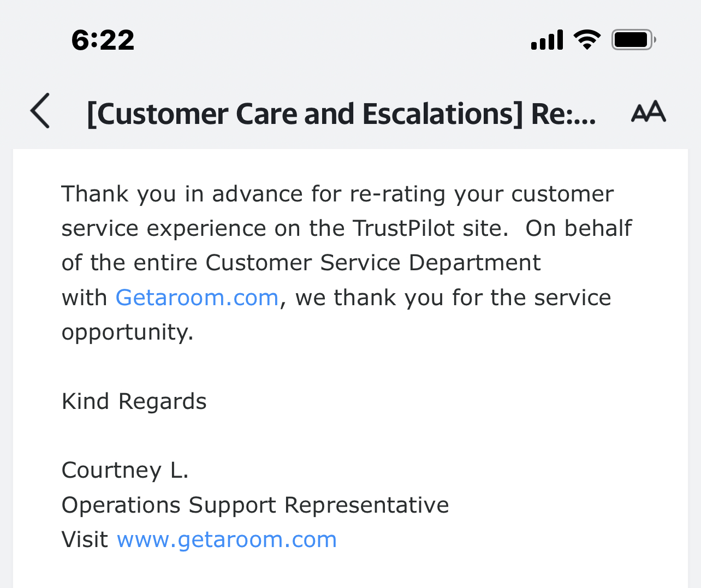Tap the 6:22 clock in the status bar
This screenshot has height=588, width=701.
tap(103, 39)
